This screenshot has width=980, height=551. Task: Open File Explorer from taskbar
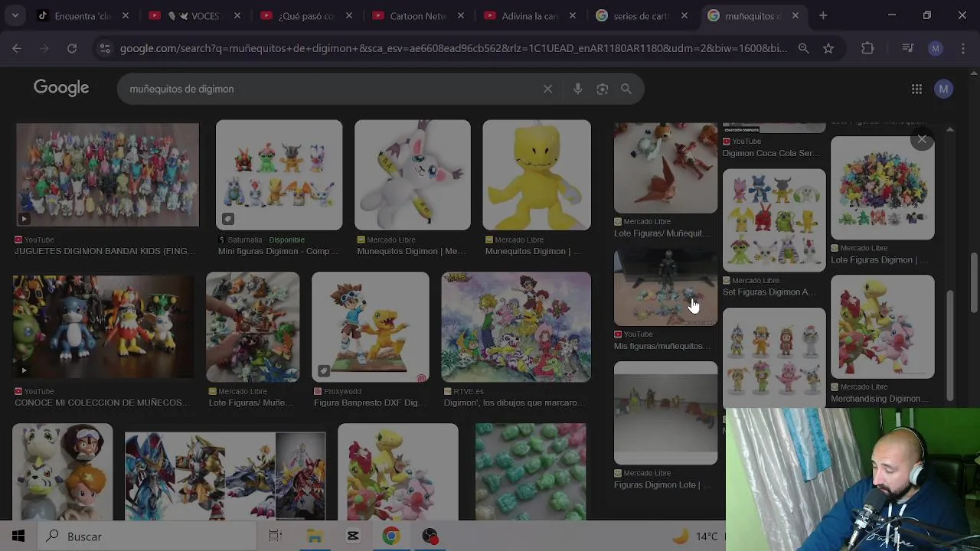(315, 536)
